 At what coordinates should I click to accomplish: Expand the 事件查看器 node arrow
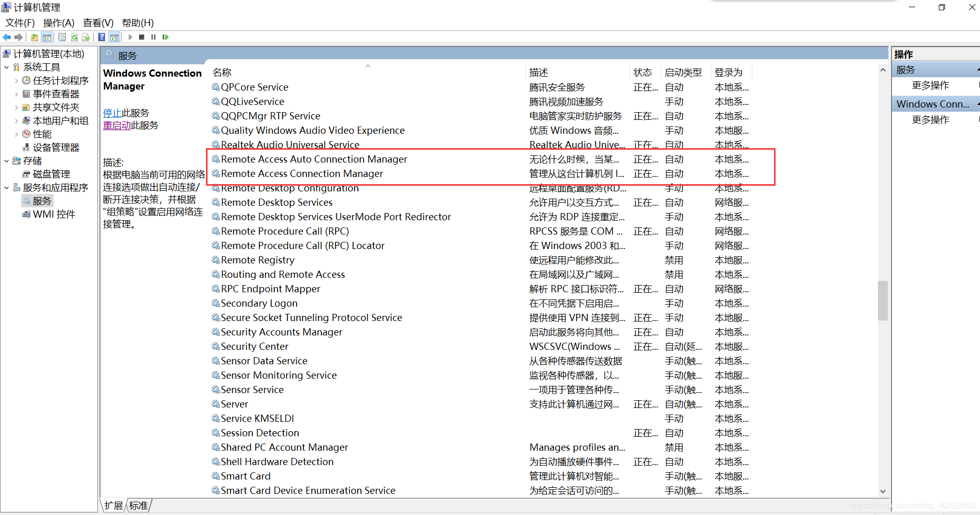click(x=16, y=94)
